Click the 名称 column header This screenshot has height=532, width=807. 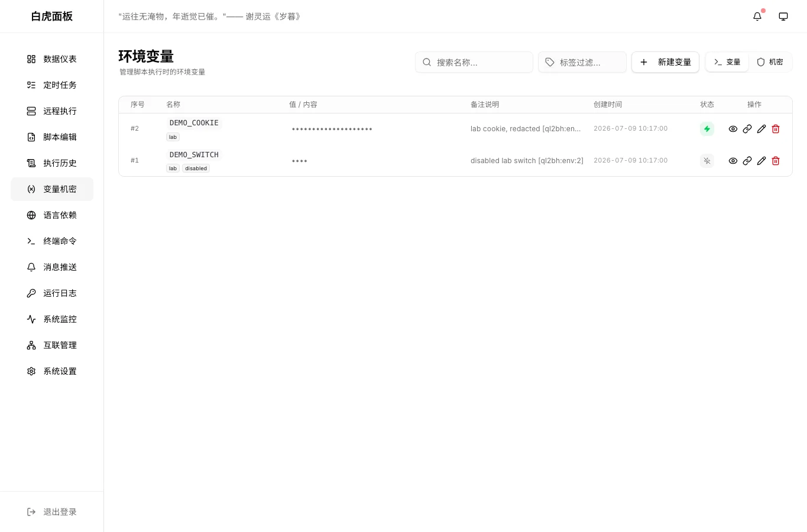tap(173, 105)
